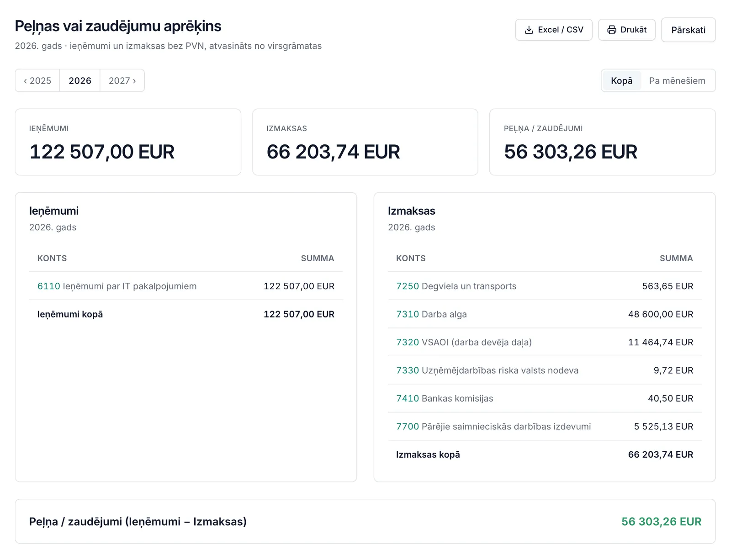731x560 pixels.
Task: Click the 9,72 EUR amount
Action: pyautogui.click(x=673, y=370)
